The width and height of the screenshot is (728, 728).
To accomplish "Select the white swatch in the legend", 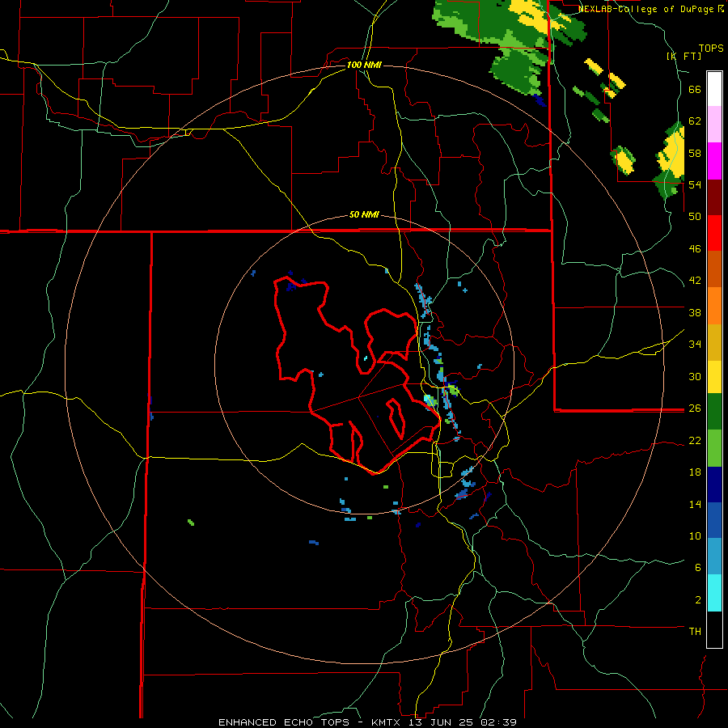I will 714,89.
